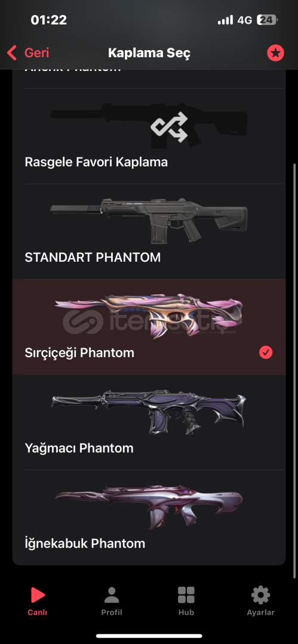Toggle the Sırçiçeği Phantom selected checkmark
The width and height of the screenshot is (298, 644).
[x=266, y=352]
